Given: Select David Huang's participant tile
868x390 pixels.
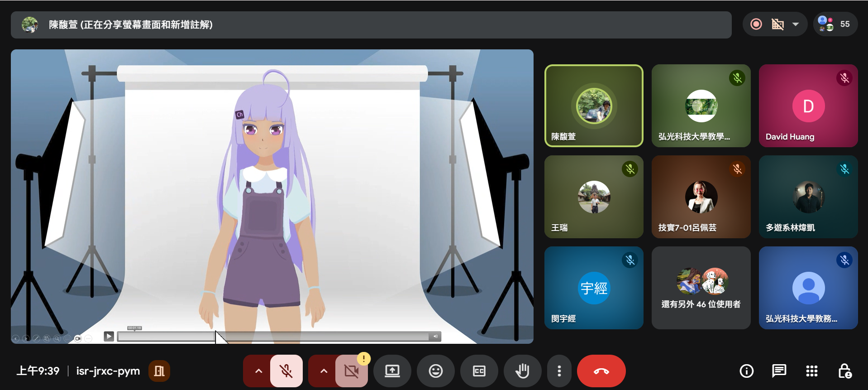Looking at the screenshot, I should tap(808, 106).
